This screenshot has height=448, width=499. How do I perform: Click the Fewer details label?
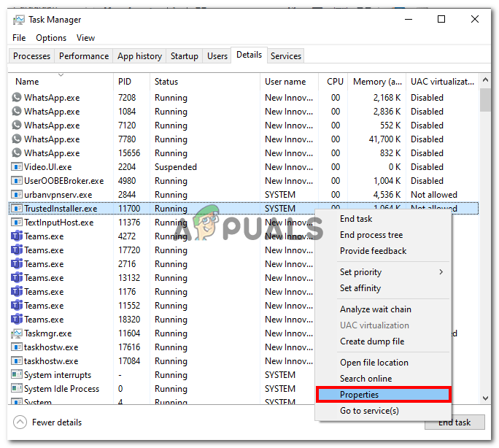coord(57,422)
